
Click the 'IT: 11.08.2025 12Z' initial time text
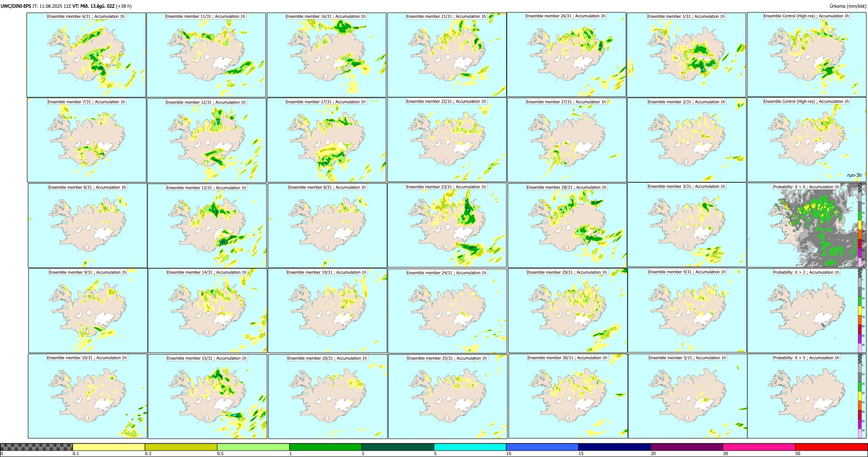click(52, 6)
